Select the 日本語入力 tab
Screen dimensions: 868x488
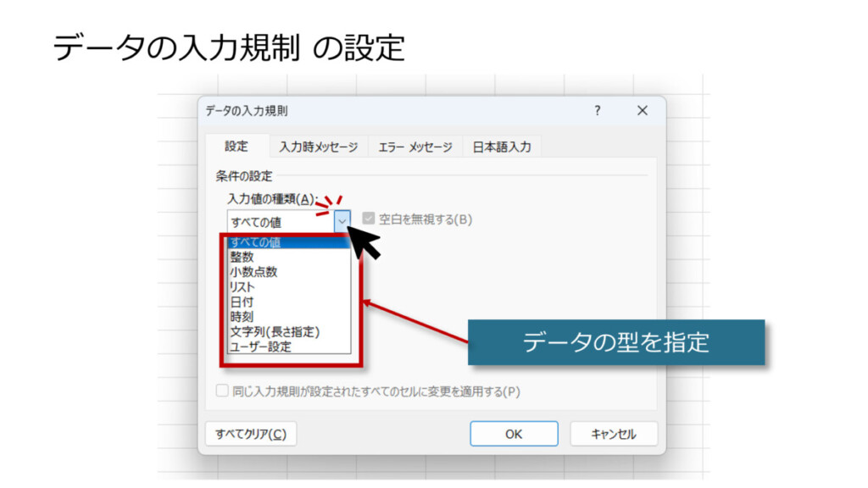pyautogui.click(x=502, y=147)
